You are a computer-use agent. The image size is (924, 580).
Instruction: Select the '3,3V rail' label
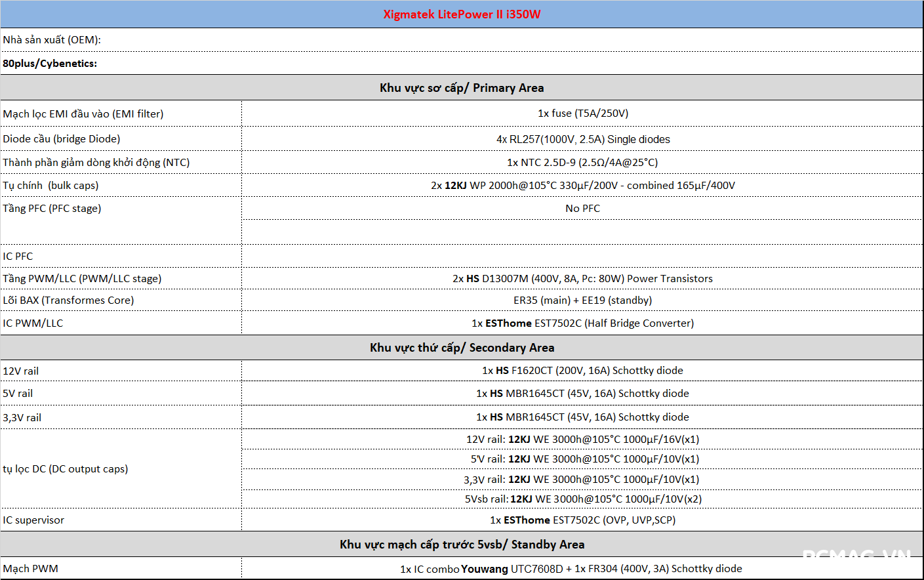[x=22, y=418]
